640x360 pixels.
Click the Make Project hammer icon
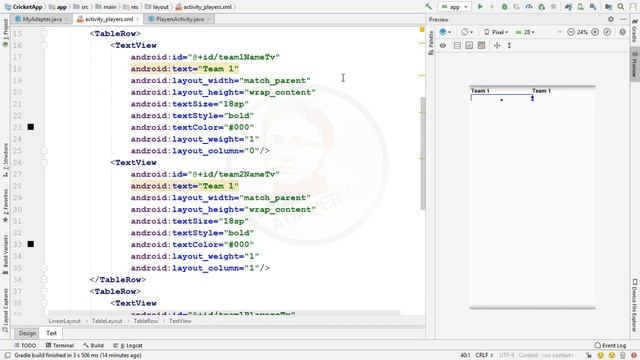pyautogui.click(x=428, y=7)
